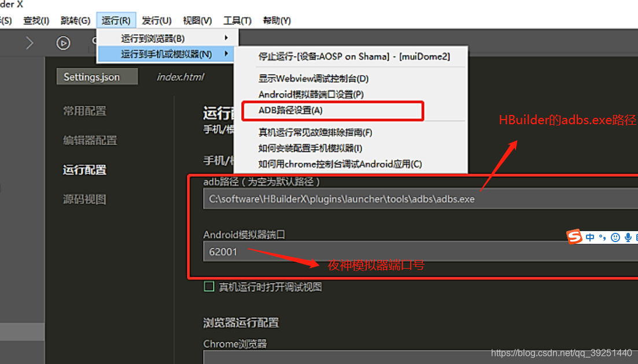Open the 运行(R) menu
The height and width of the screenshot is (364, 638).
(x=116, y=20)
